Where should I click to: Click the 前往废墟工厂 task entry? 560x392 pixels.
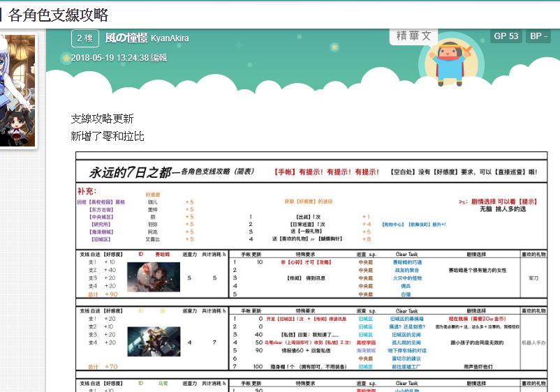[406, 366]
